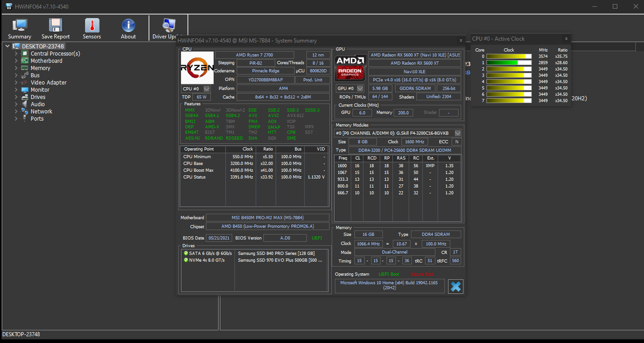This screenshot has width=644, height=343.
Task: Click the green SATA drive status icon
Action: click(186, 253)
